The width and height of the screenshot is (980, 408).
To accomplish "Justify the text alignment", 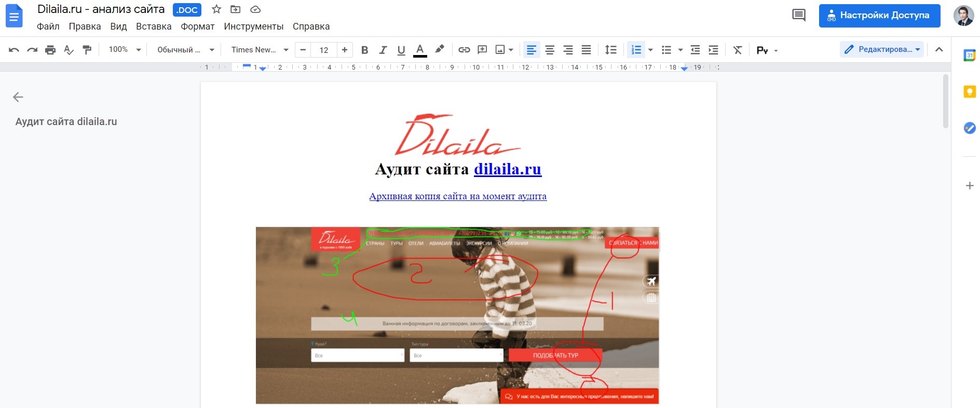I will coord(587,50).
